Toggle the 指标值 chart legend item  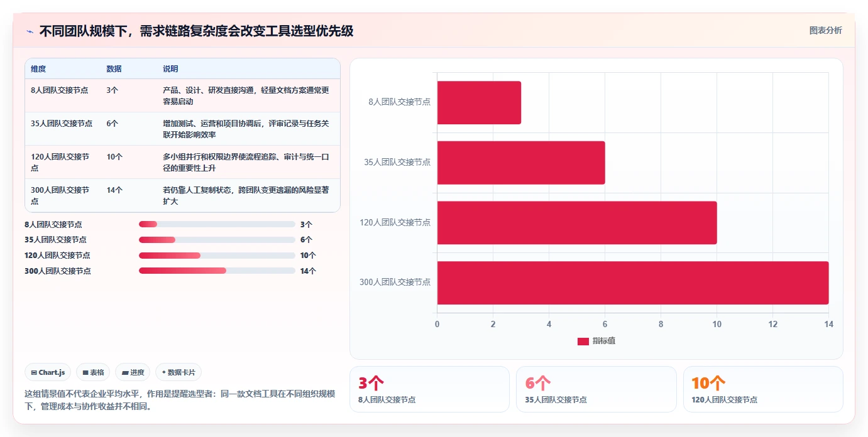596,341
